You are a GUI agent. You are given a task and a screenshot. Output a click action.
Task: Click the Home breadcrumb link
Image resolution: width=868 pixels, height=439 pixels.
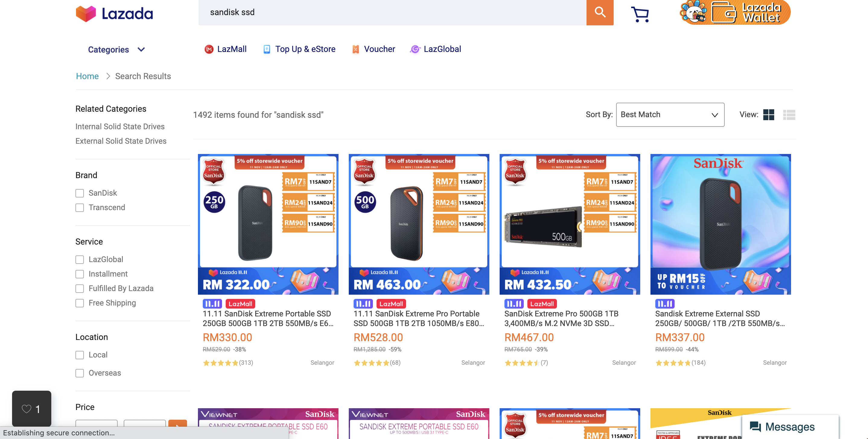tap(87, 76)
